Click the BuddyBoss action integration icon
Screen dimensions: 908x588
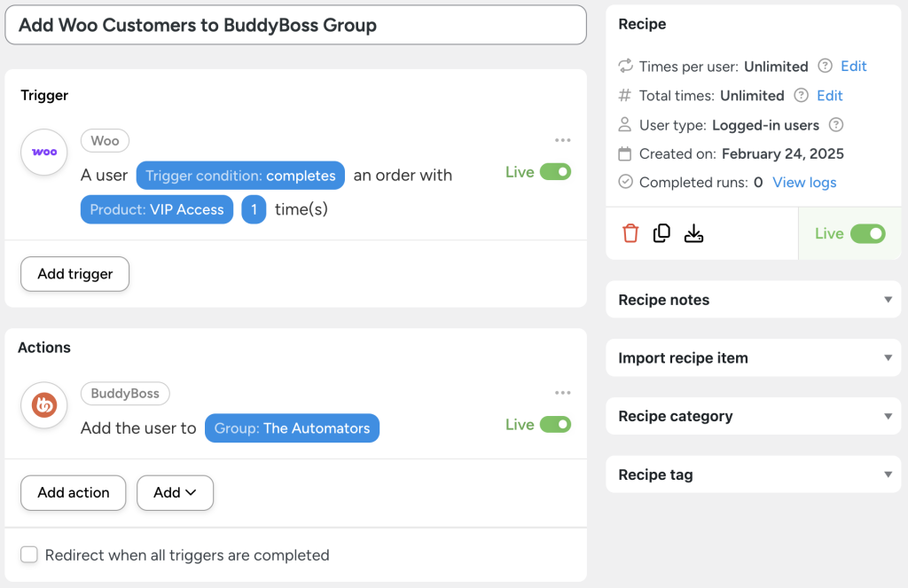pos(43,405)
